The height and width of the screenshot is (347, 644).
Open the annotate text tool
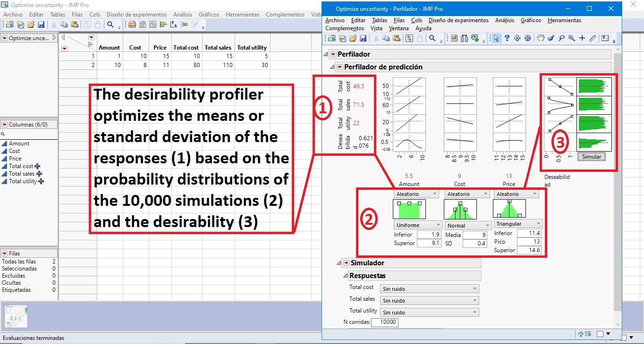coord(605,38)
